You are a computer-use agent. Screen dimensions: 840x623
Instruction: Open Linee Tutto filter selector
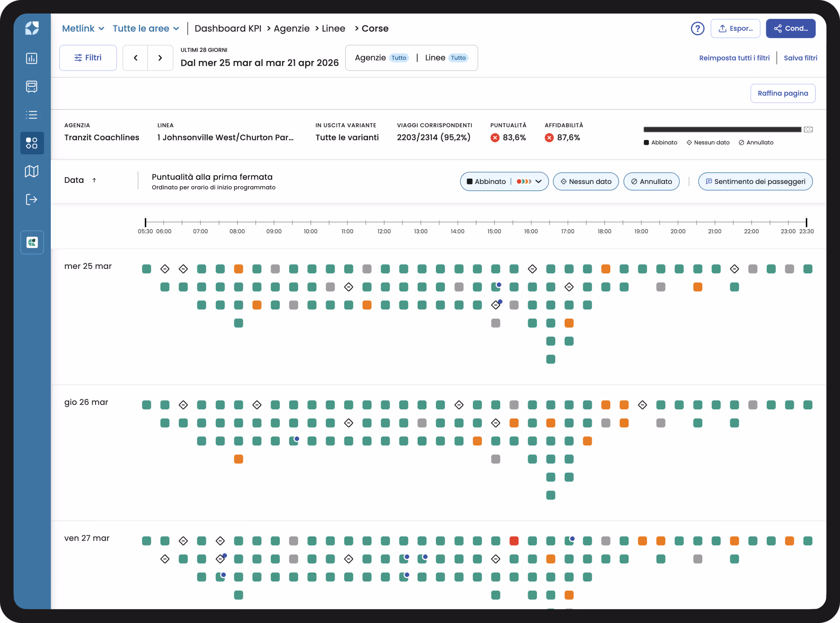(447, 58)
